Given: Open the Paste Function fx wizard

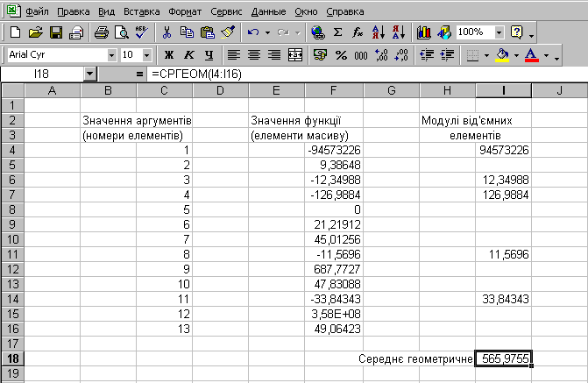Looking at the screenshot, I should (x=358, y=32).
